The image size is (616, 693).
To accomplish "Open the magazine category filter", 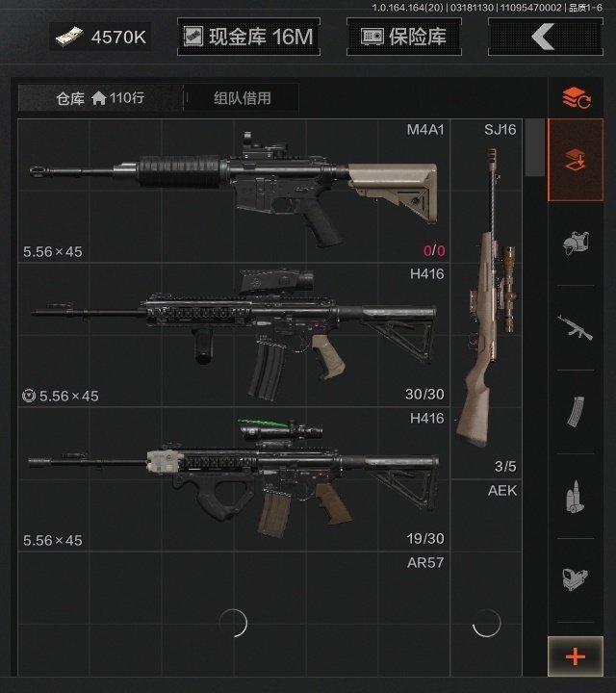I will tap(576, 412).
